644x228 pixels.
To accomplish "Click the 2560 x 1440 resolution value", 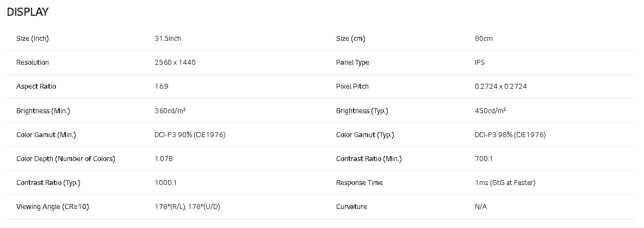I will (x=175, y=63).
